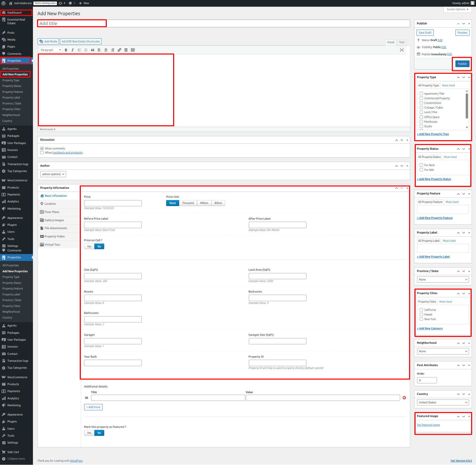Click the Save Draft button

tap(425, 33)
